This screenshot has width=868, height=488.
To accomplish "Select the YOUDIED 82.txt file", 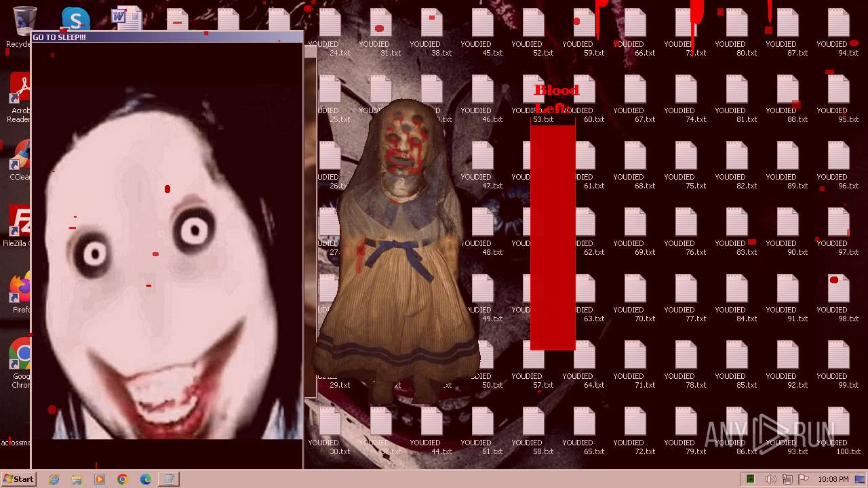I will [736, 166].
